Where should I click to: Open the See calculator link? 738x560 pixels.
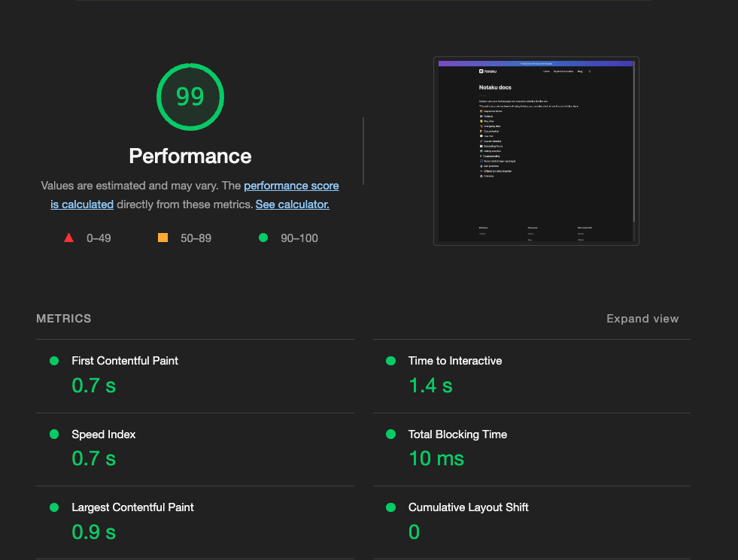pyautogui.click(x=292, y=204)
